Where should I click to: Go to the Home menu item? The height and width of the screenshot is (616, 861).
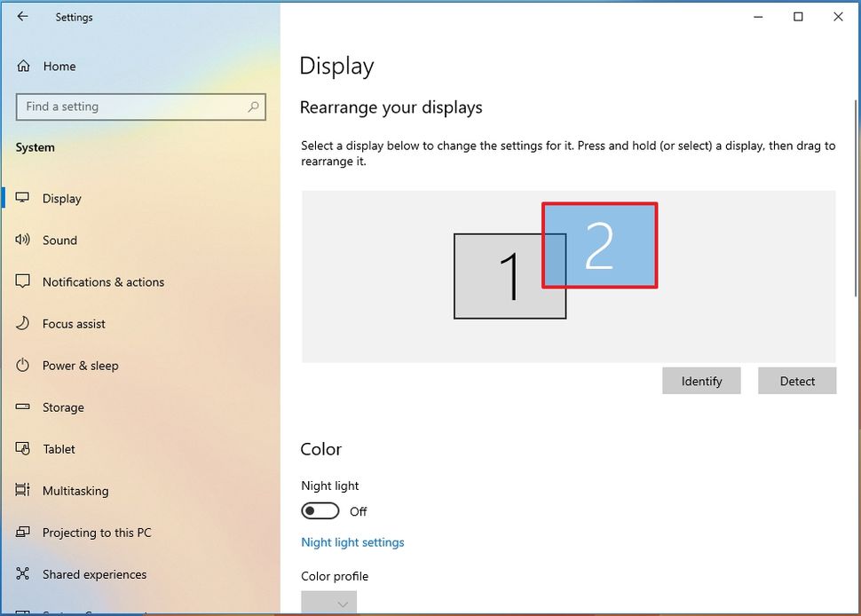(60, 66)
